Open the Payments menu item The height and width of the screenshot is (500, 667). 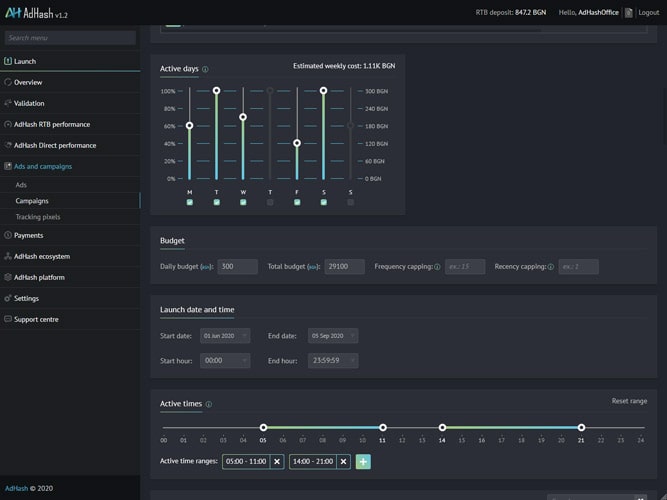28,235
